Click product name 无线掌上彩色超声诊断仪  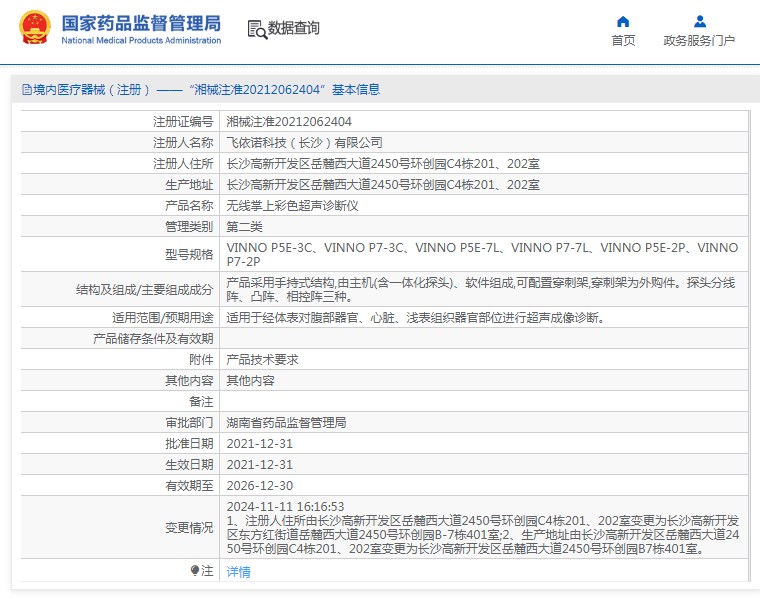click(292, 205)
